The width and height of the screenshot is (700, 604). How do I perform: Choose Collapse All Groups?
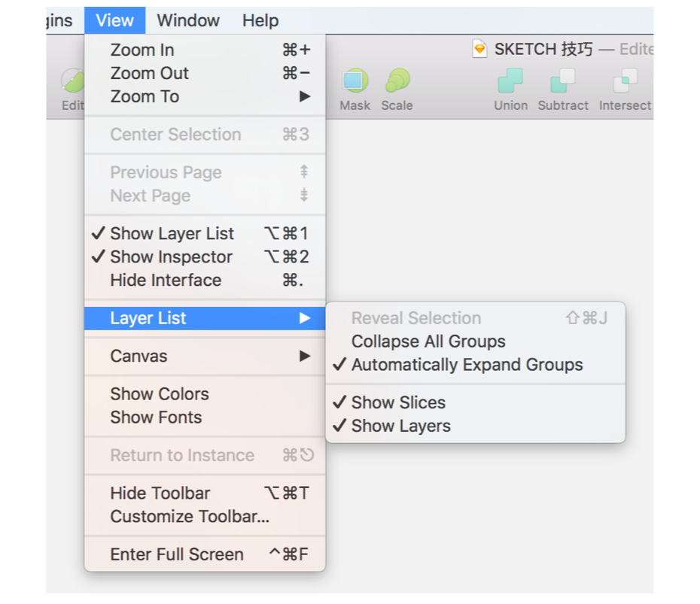click(428, 341)
